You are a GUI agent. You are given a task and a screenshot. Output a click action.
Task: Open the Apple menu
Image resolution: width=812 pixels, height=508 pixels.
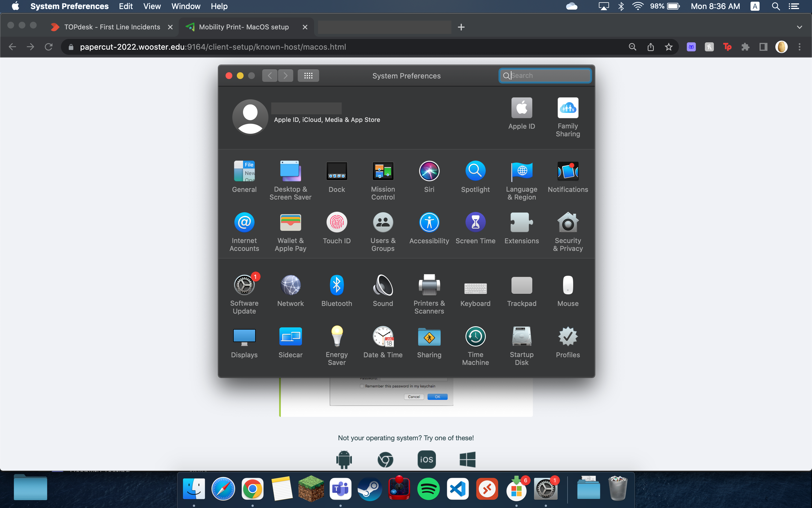tap(16, 6)
